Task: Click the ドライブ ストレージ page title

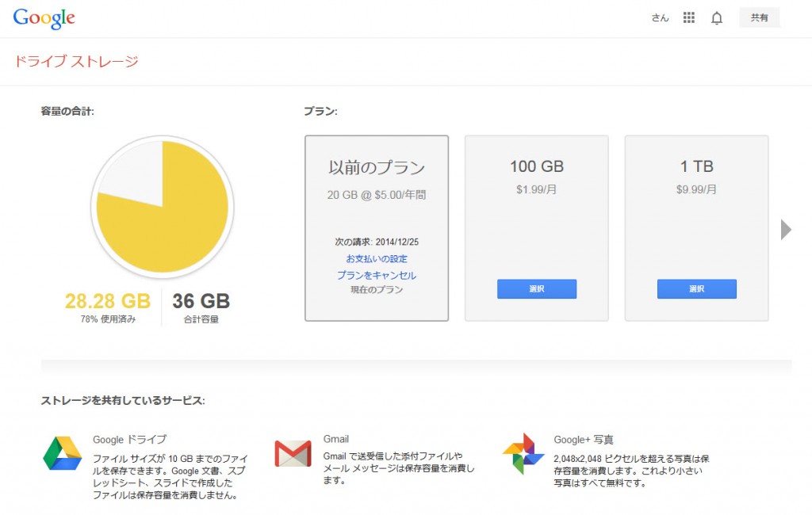Action: (x=76, y=61)
